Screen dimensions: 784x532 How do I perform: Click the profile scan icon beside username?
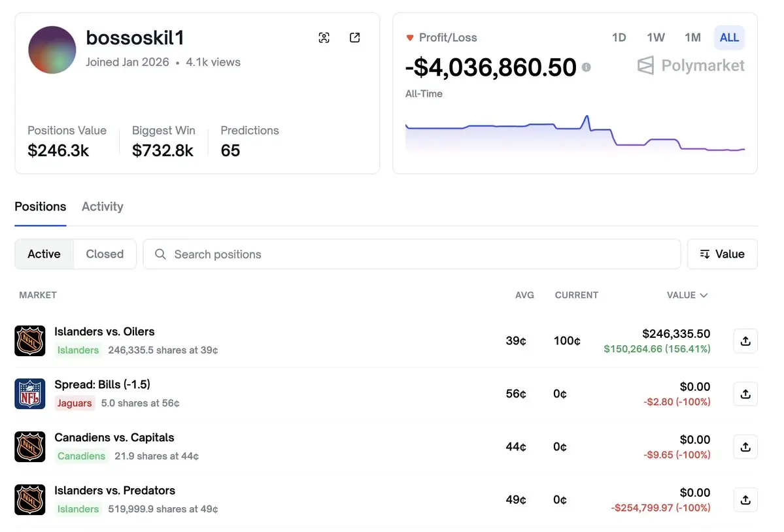point(324,38)
